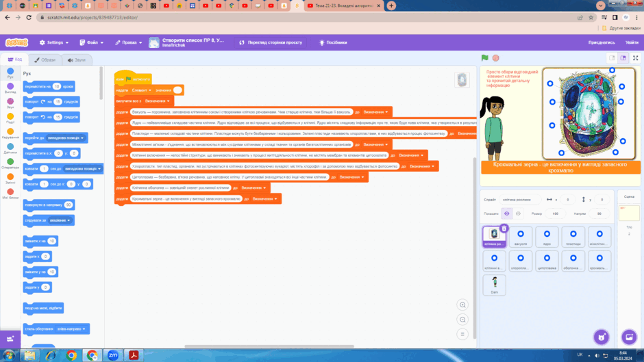Reset the workspace zoom to default
This screenshot has width=644, height=362.
[462, 335]
